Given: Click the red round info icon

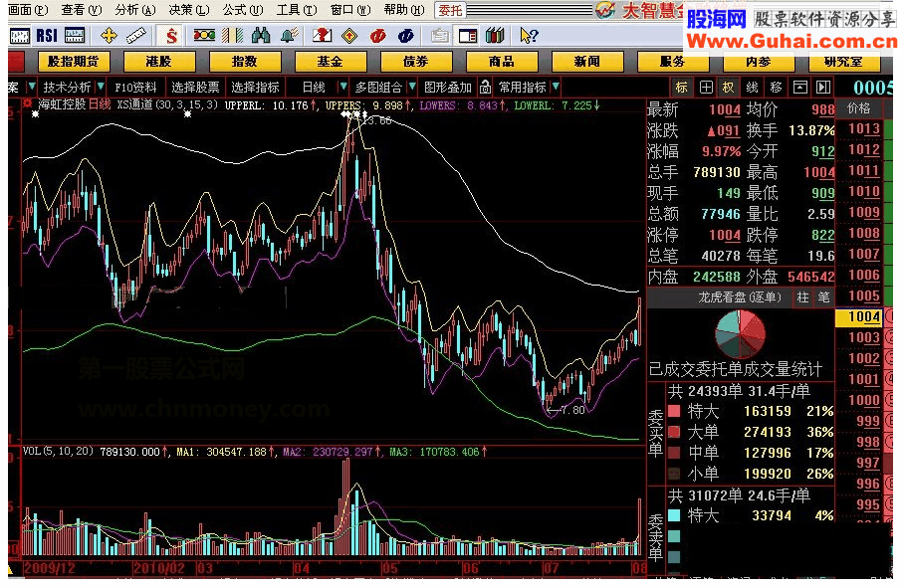Looking at the screenshot, I should point(377,36).
